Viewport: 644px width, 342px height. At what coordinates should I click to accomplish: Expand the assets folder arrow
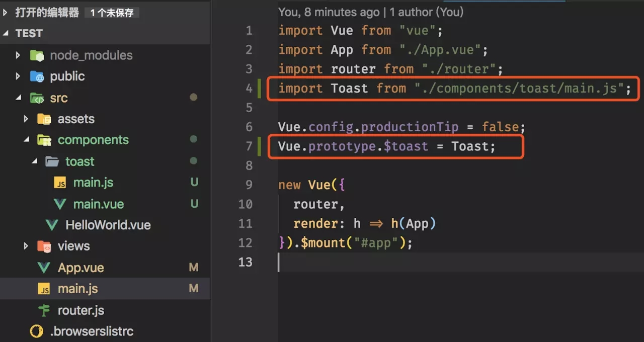click(26, 119)
